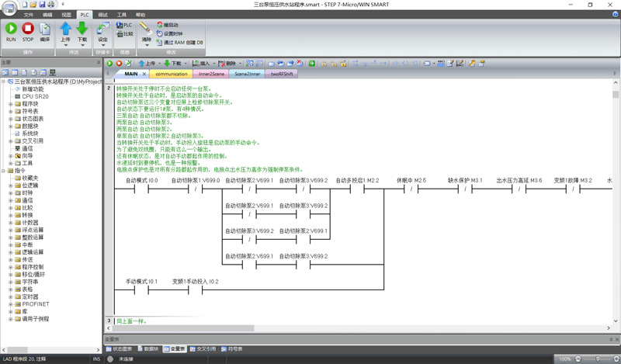621x364 pixels.
Task: Click the blue 上传 upload arrow in ribbon
Action: (66, 29)
